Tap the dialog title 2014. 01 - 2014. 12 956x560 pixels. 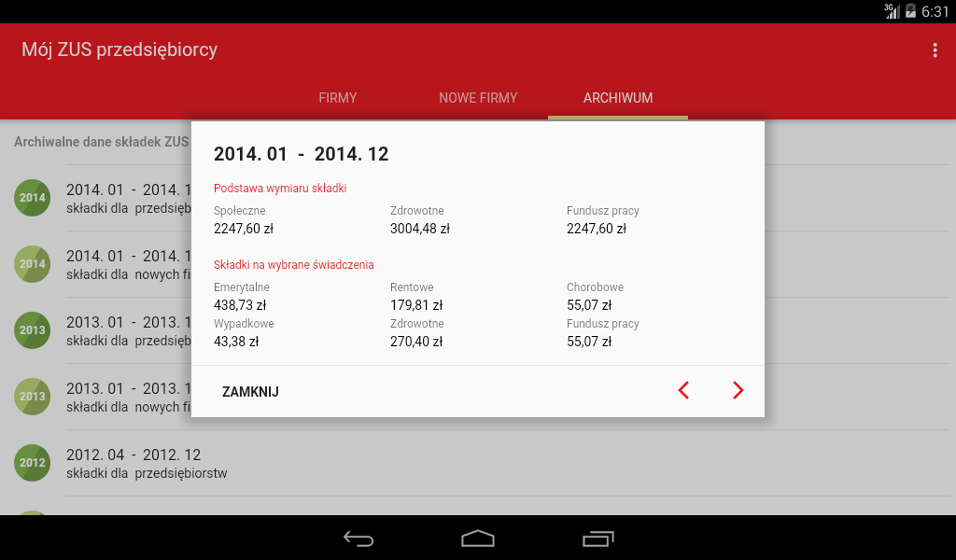click(x=302, y=154)
